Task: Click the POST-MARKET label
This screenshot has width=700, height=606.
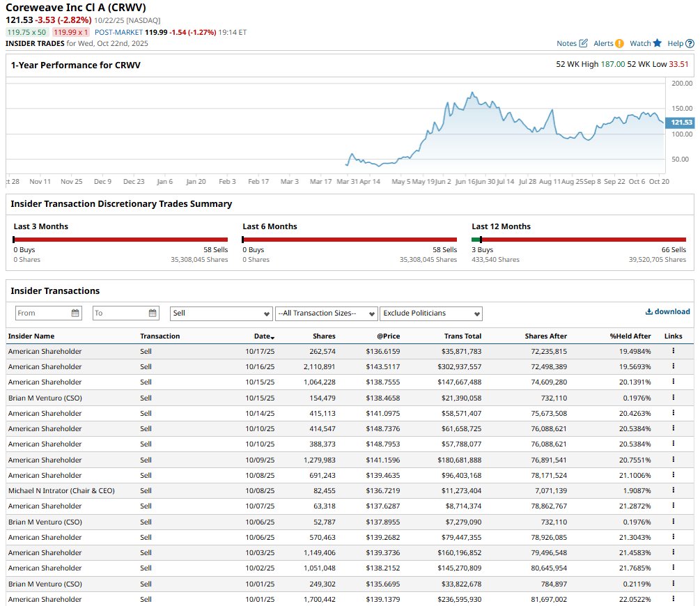Action: pos(118,32)
